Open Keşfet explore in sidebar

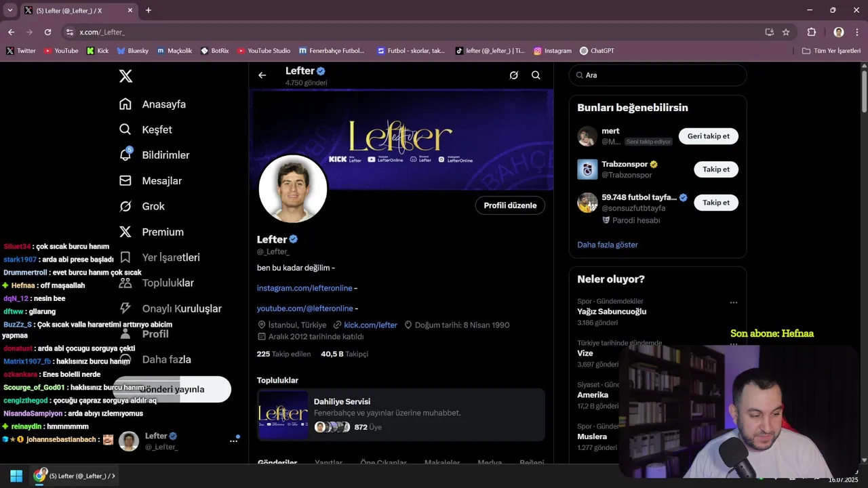[x=146, y=129]
